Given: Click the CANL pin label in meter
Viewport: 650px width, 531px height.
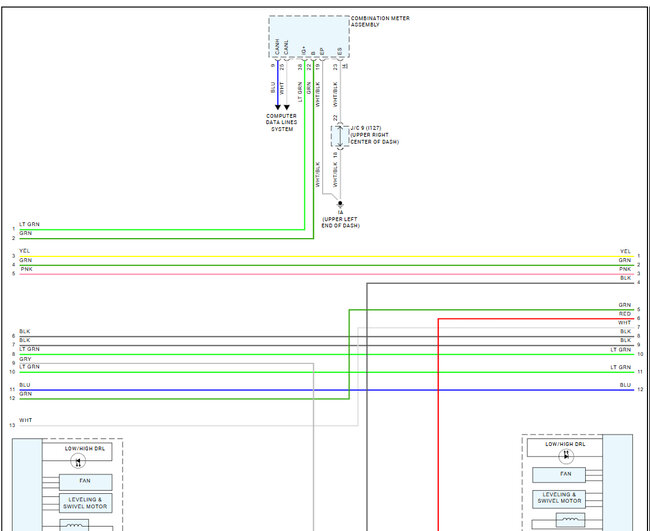Looking at the screenshot, I should point(286,48).
